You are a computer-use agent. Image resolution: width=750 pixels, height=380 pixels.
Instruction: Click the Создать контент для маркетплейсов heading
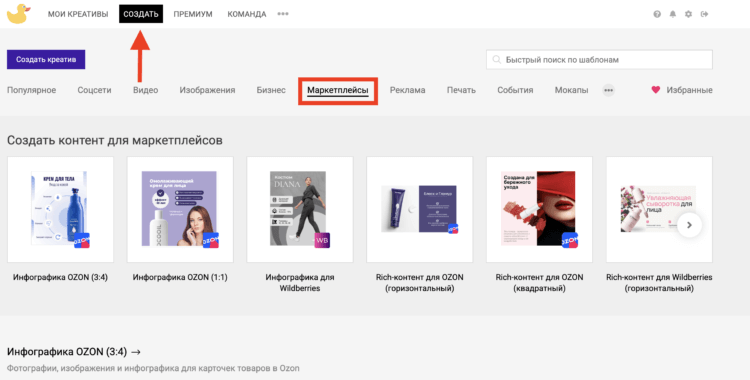pyautogui.click(x=115, y=140)
